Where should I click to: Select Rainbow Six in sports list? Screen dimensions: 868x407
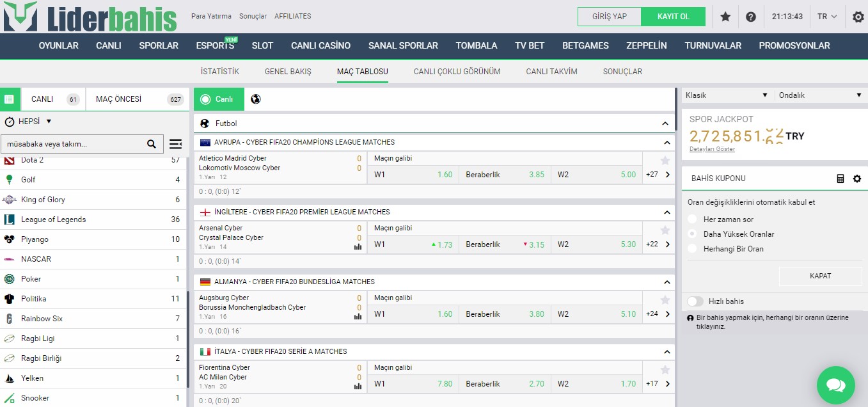point(93,319)
